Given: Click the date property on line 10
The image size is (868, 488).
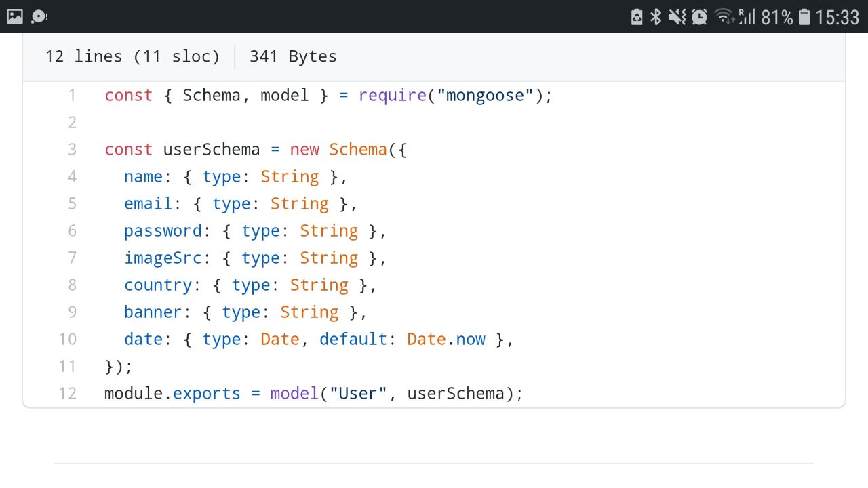Looking at the screenshot, I should point(143,340).
